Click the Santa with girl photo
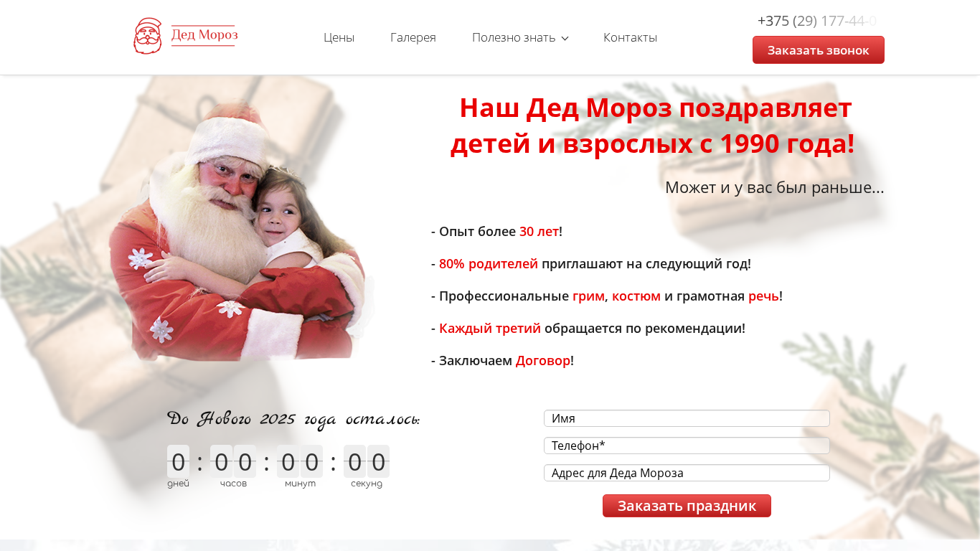Image resolution: width=980 pixels, height=551 pixels. coord(240,230)
